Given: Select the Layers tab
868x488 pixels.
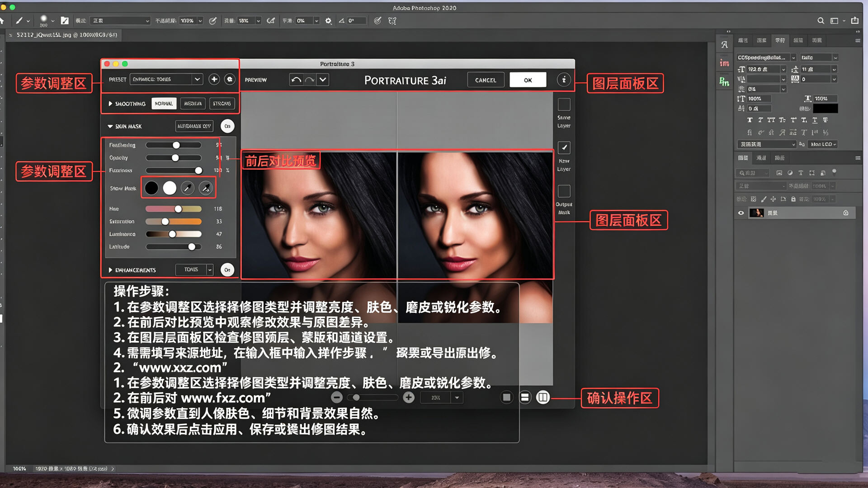Looking at the screenshot, I should click(x=743, y=158).
